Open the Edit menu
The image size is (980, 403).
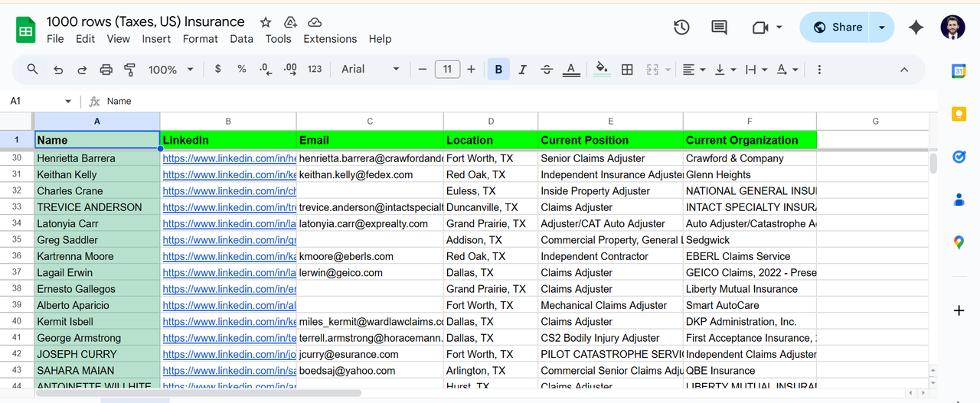pyautogui.click(x=85, y=39)
